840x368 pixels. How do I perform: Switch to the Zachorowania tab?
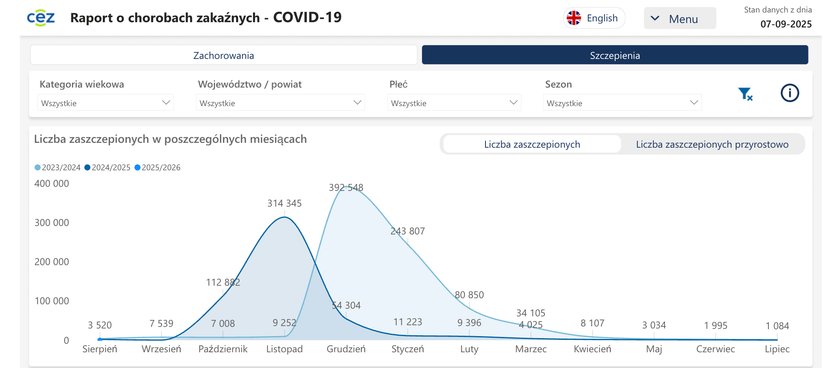pos(223,55)
